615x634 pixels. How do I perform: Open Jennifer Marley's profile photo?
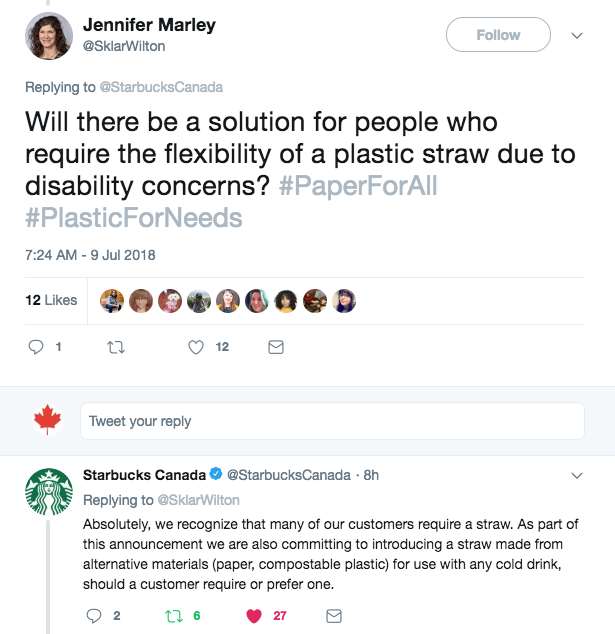(48, 37)
